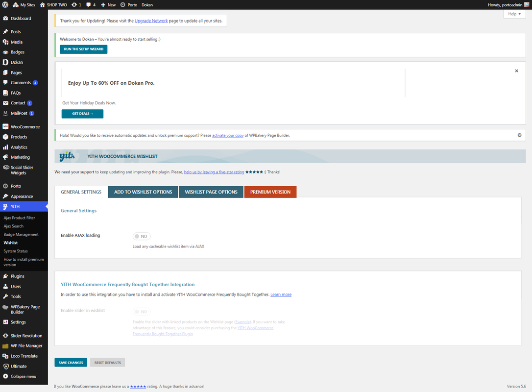Open the Media library icon
532x392 pixels.
coord(5,42)
